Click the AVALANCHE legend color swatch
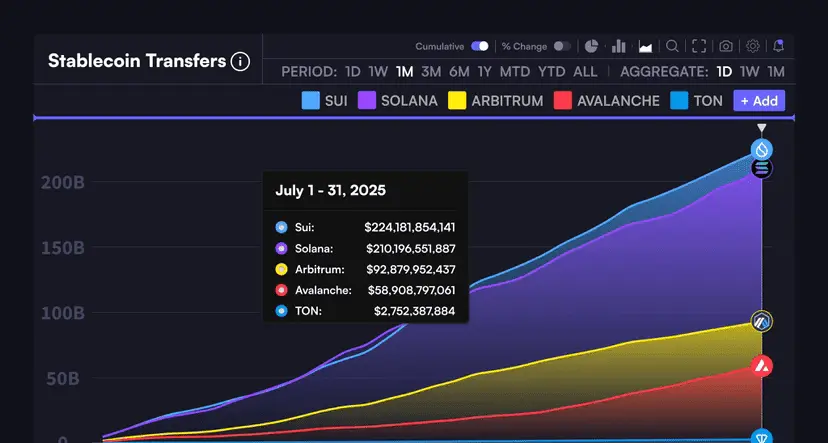This screenshot has width=828, height=443. tap(563, 100)
